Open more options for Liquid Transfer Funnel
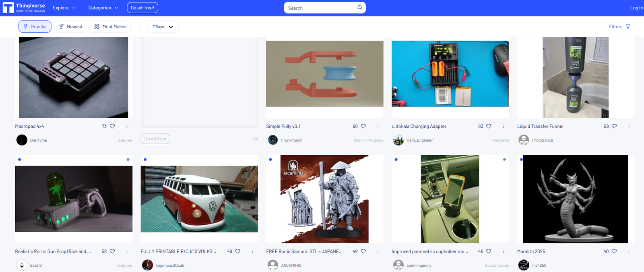Image resolution: width=644 pixels, height=272 pixels. point(629,126)
